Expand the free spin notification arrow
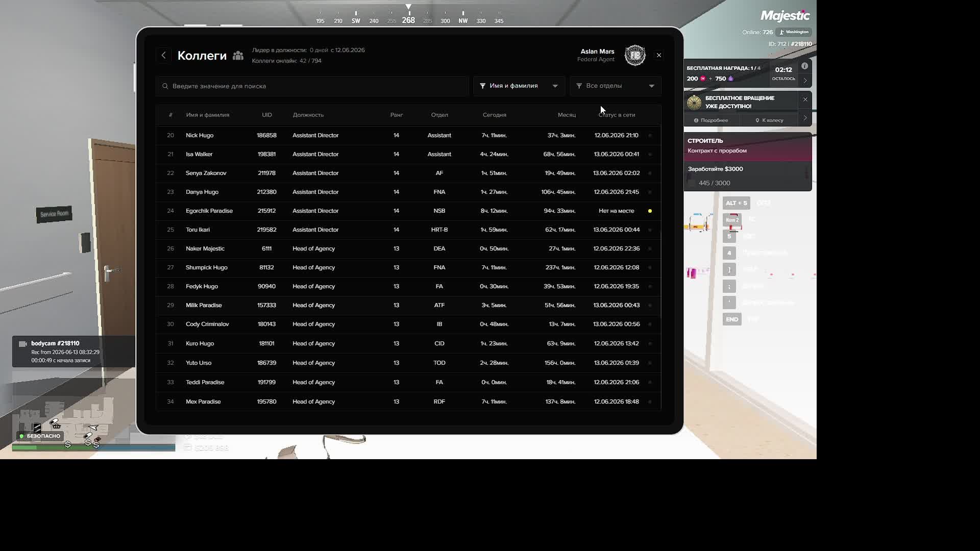This screenshot has height=551, width=980. point(805,118)
